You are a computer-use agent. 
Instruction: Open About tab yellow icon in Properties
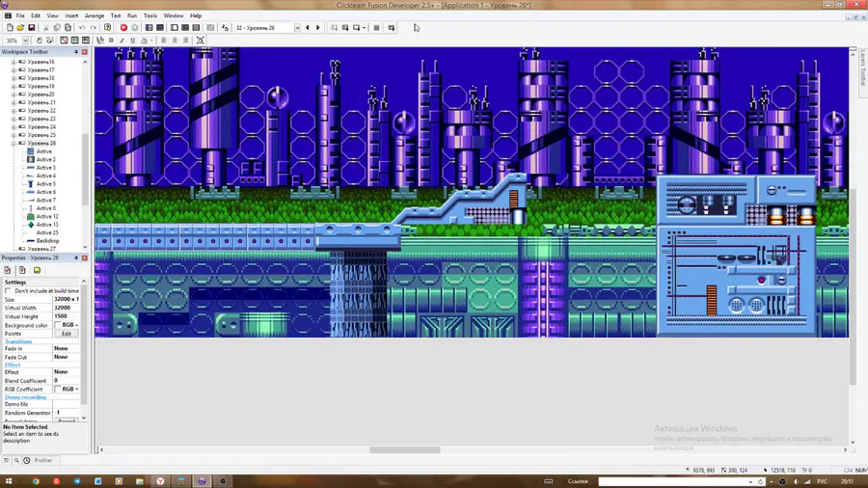[x=37, y=270]
